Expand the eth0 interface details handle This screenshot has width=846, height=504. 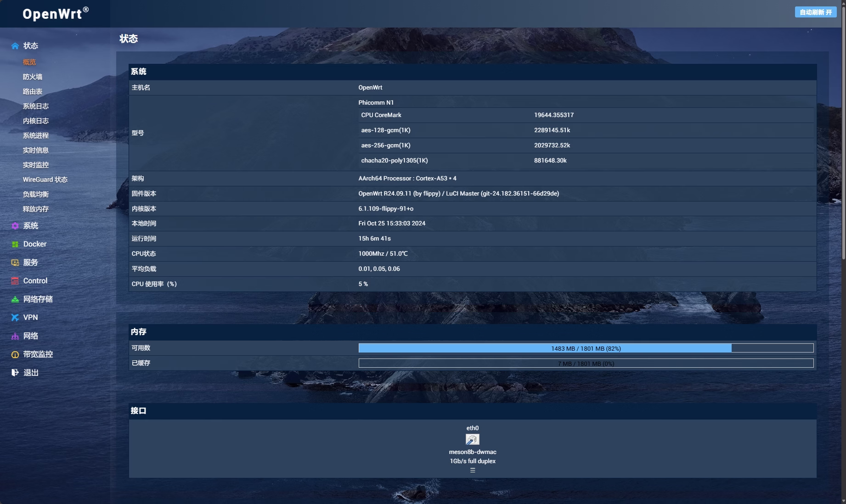[472, 470]
